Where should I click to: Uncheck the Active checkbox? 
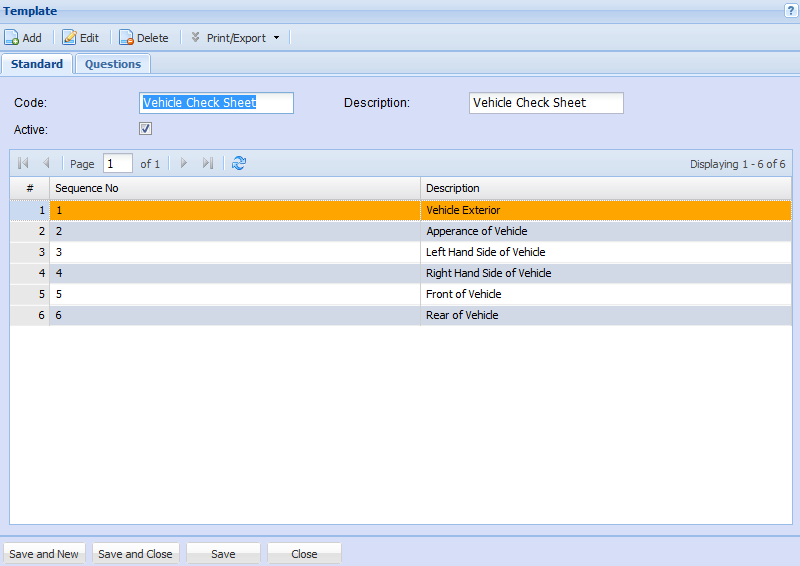pos(145,129)
